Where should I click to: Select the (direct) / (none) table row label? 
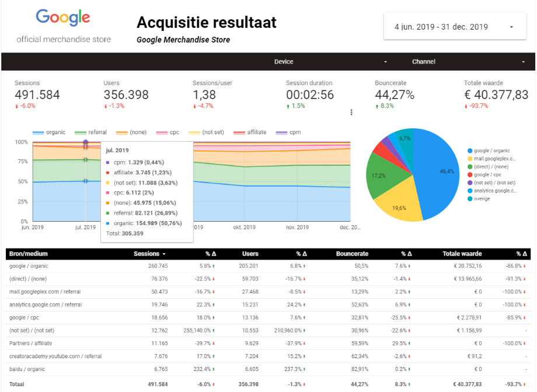point(28,279)
